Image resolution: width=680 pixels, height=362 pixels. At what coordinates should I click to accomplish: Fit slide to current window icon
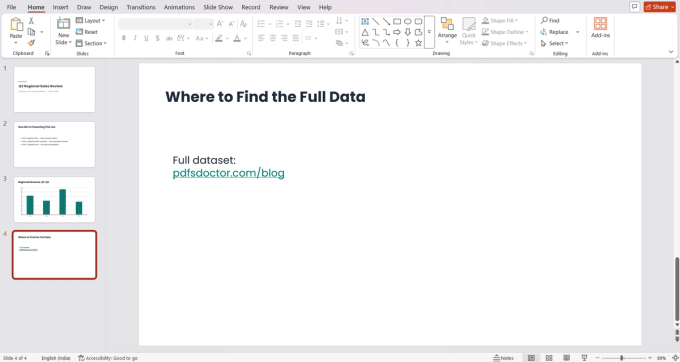coord(675,358)
